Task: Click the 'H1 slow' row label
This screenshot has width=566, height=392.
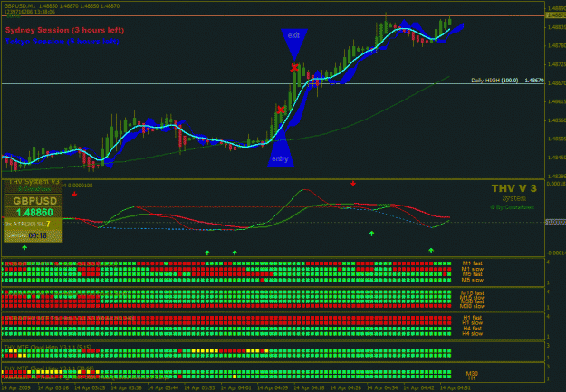Action: click(x=472, y=322)
